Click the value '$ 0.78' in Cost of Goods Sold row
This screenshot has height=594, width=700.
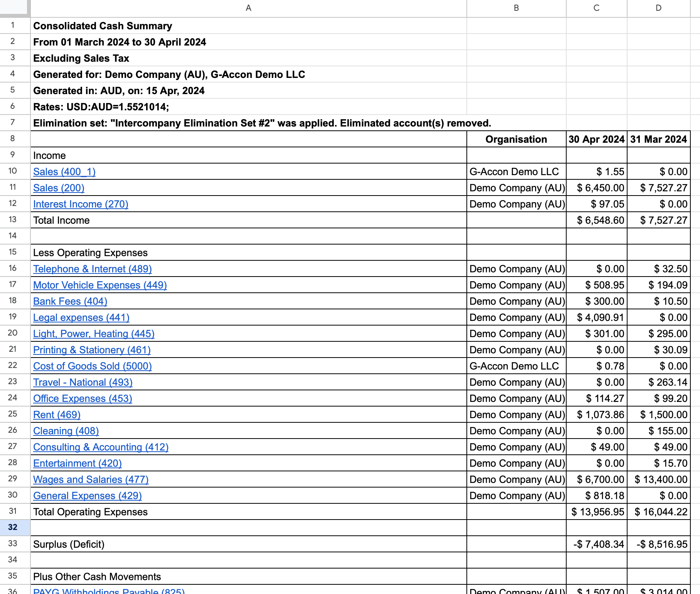[x=597, y=366]
